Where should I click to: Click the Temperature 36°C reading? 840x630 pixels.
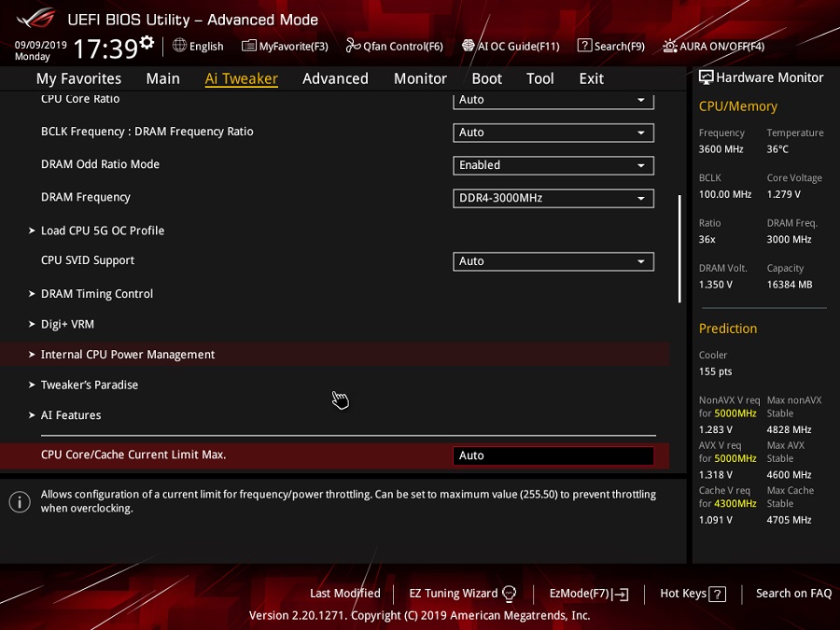coord(777,149)
